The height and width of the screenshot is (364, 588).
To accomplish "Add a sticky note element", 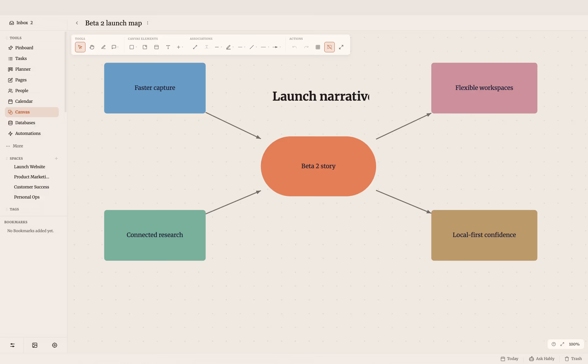I will (x=145, y=47).
